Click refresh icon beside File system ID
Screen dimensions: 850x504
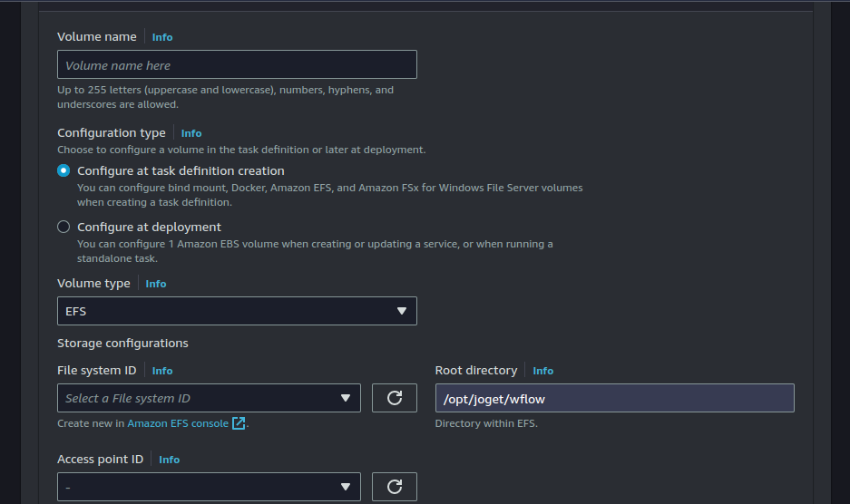(395, 398)
